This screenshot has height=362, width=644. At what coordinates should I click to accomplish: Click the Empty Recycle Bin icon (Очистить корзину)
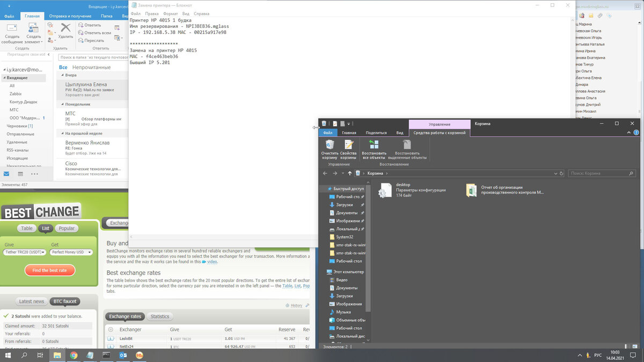point(330,150)
